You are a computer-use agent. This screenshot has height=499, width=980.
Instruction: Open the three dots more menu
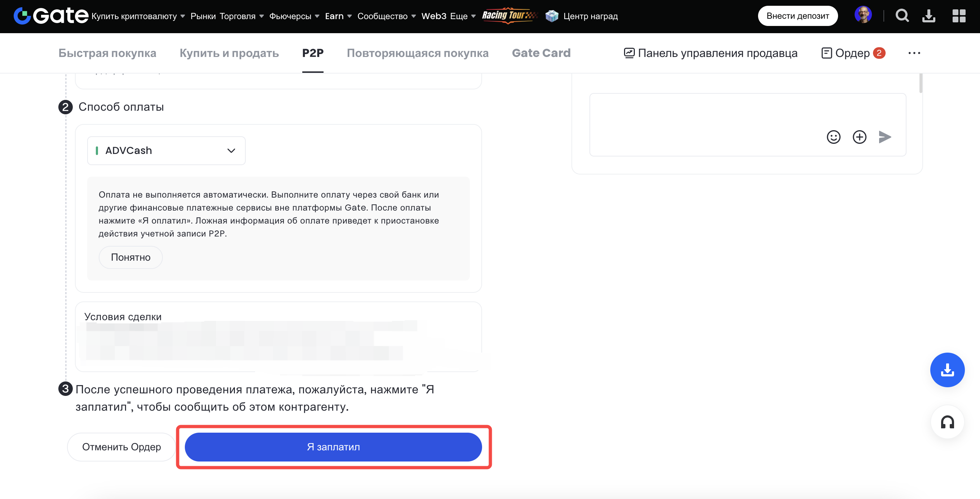[914, 53]
